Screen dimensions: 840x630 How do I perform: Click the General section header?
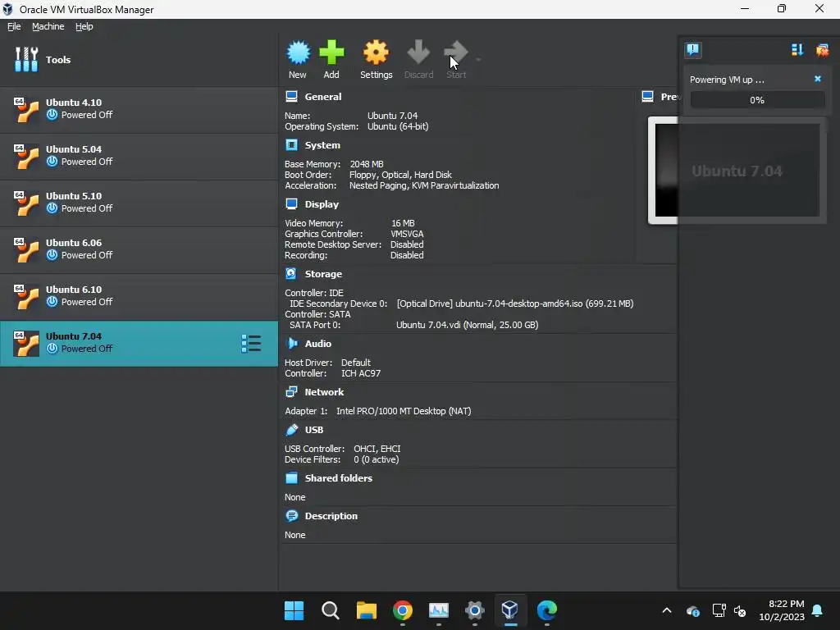point(323,97)
